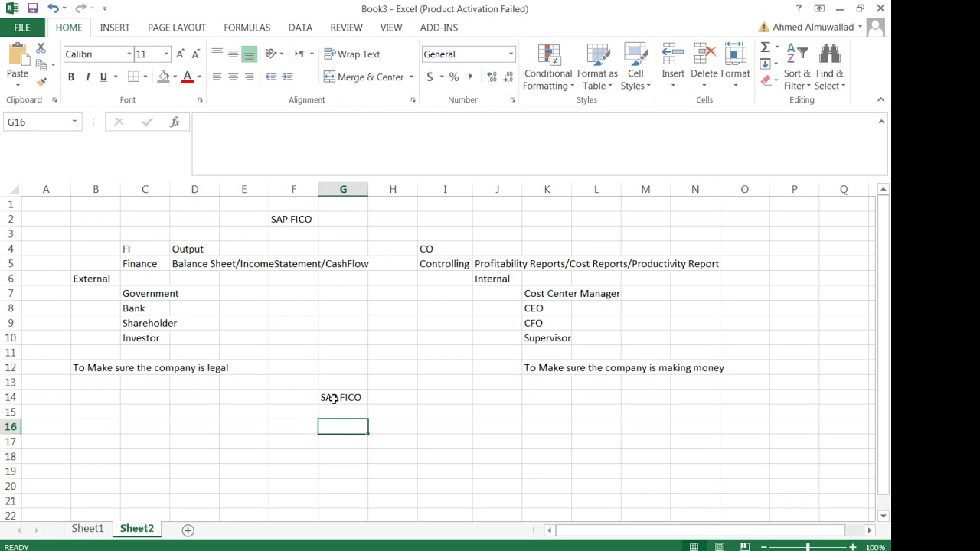Image resolution: width=980 pixels, height=551 pixels.
Task: Decrease decimal places
Action: pyautogui.click(x=508, y=77)
